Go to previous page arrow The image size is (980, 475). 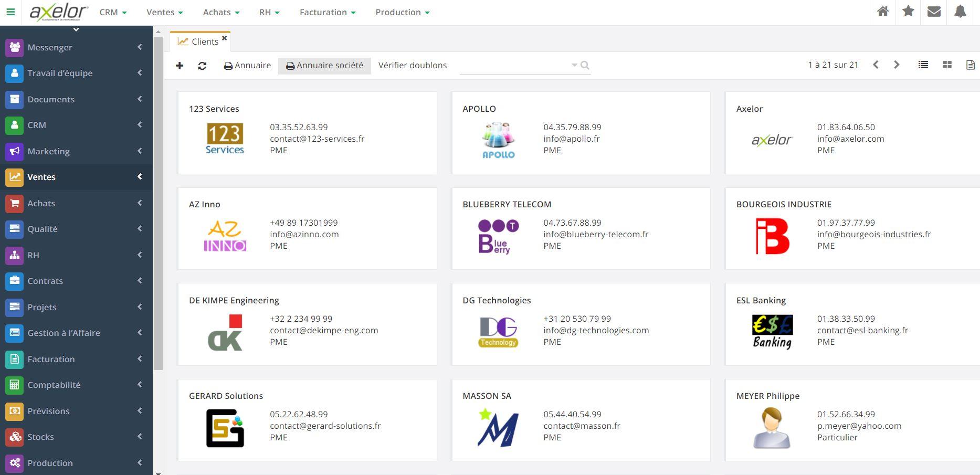(x=876, y=65)
